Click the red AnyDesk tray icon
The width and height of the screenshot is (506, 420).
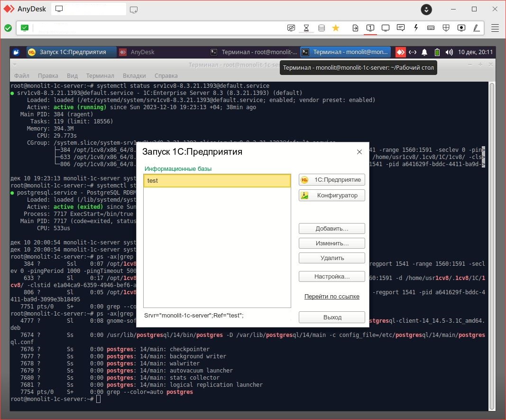[x=400, y=52]
